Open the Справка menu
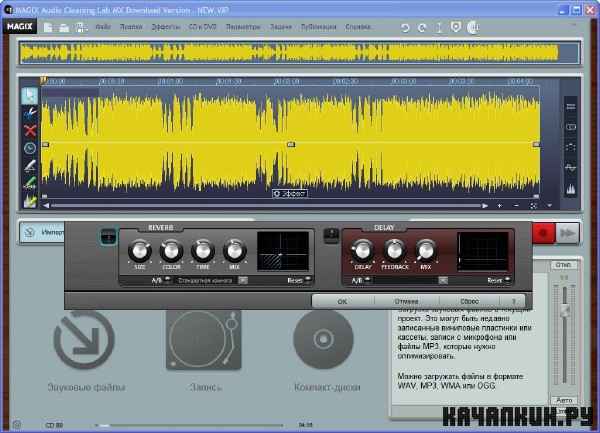600x433 pixels. tap(358, 27)
